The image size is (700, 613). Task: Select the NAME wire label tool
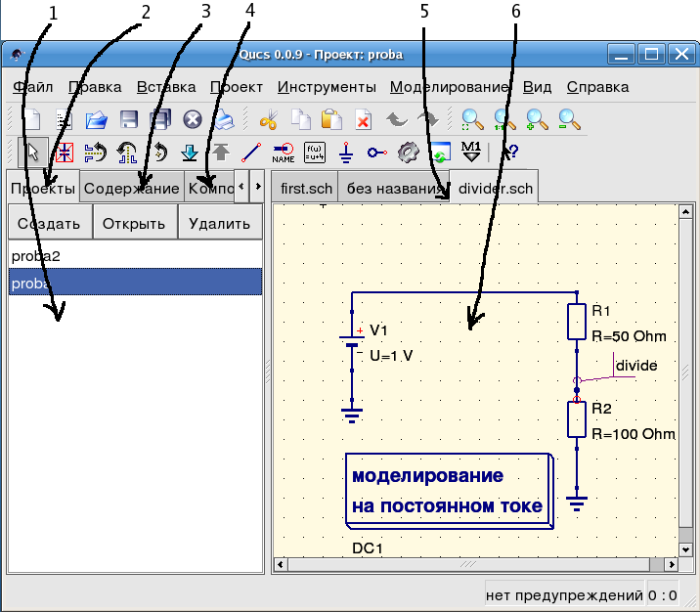click(284, 153)
